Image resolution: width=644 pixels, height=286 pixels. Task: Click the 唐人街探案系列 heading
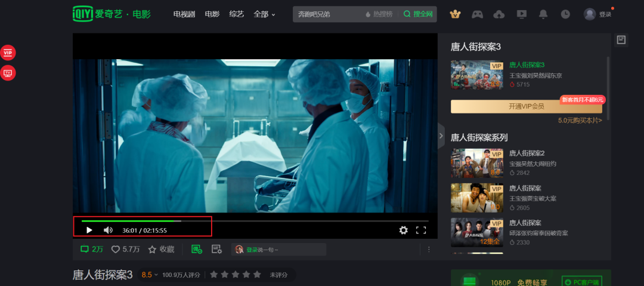[x=479, y=137]
